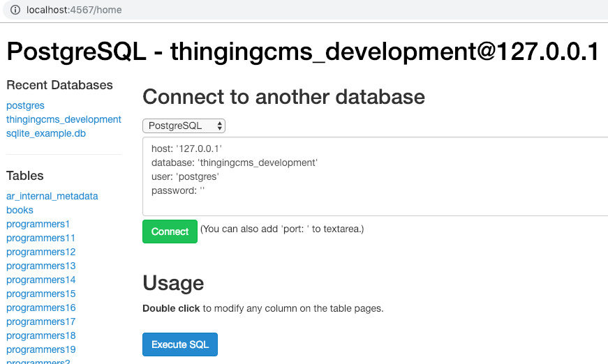Open the programmers11 table
The width and height of the screenshot is (608, 364).
tap(40, 238)
